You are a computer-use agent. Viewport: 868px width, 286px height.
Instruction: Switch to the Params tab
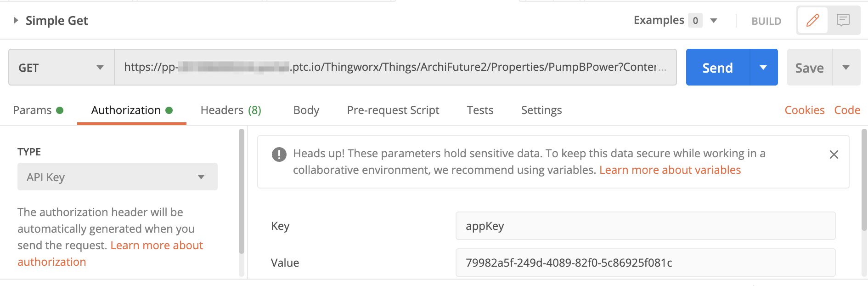click(x=33, y=110)
